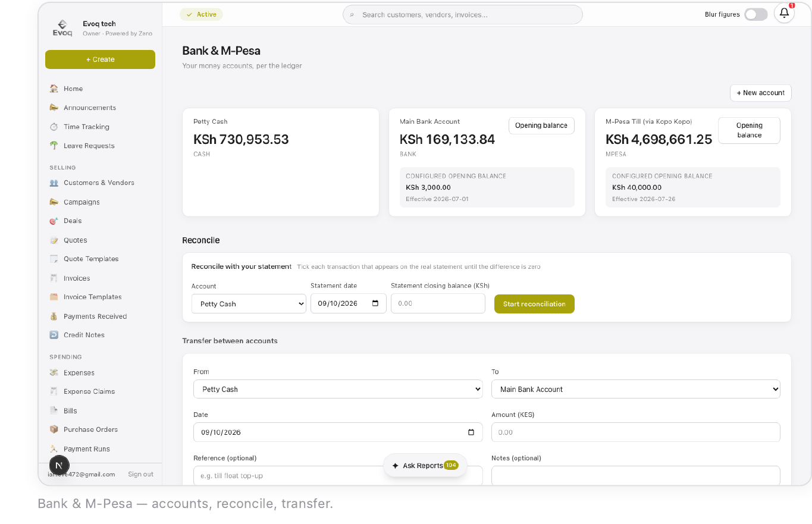This screenshot has height=524, width=812.
Task: Click the Petty Cash balance KSh 730,953.53
Action: (x=241, y=139)
